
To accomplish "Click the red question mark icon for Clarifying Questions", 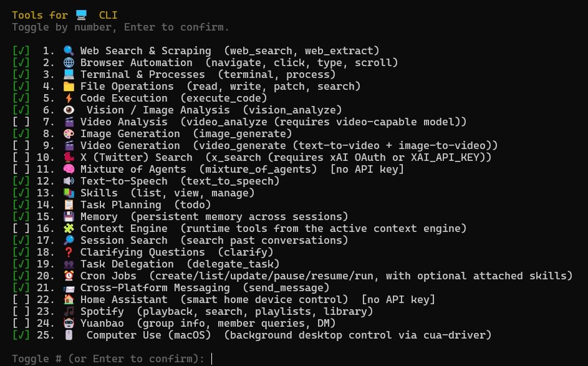I will pyautogui.click(x=69, y=253).
